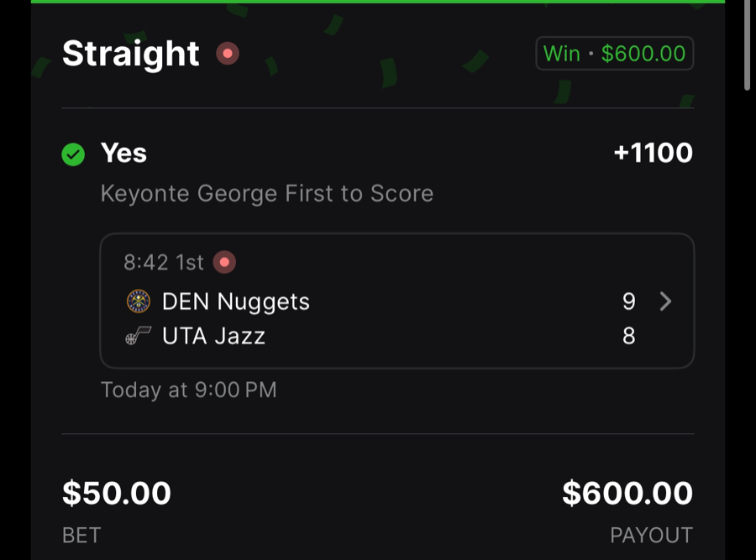The height and width of the screenshot is (560, 756).
Task: Toggle the winning leg status indicator
Action: 73,154
